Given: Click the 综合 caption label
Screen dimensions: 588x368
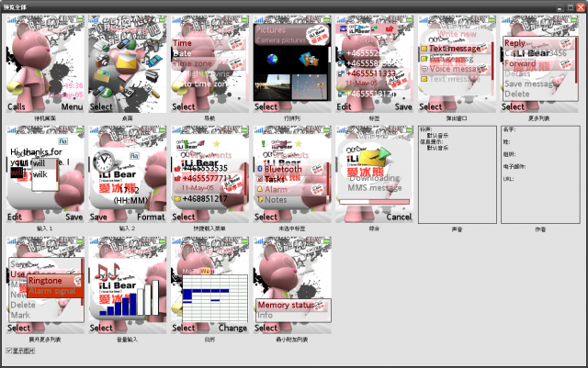Looking at the screenshot, I should [x=374, y=229].
